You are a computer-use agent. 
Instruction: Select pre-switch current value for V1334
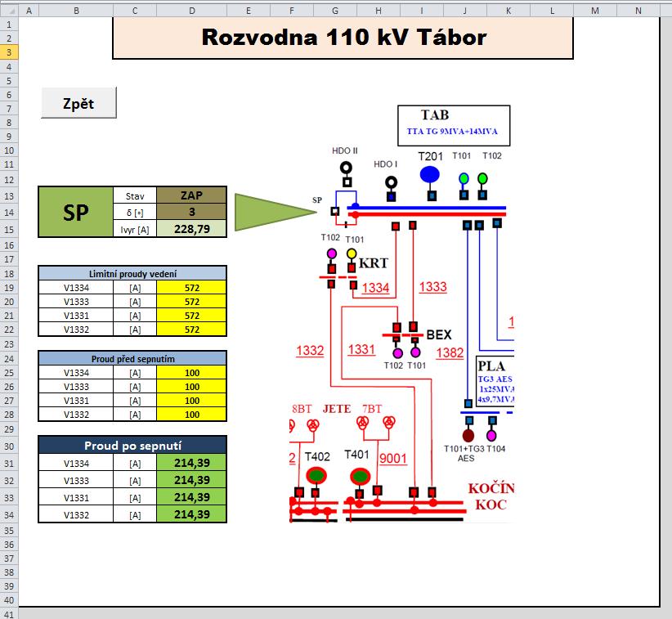coord(191,373)
